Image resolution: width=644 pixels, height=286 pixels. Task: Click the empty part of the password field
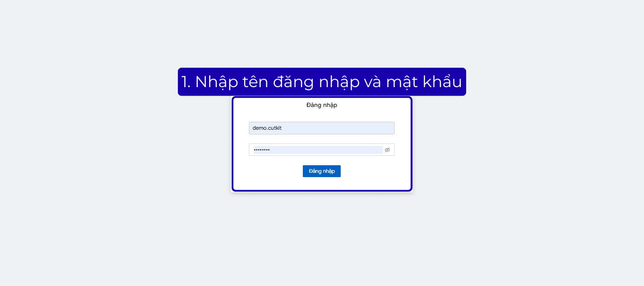point(326,150)
